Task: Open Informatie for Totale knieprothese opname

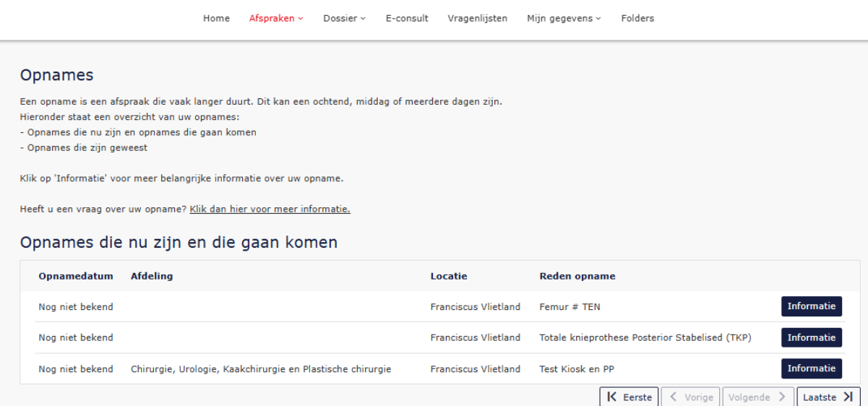Action: point(811,337)
